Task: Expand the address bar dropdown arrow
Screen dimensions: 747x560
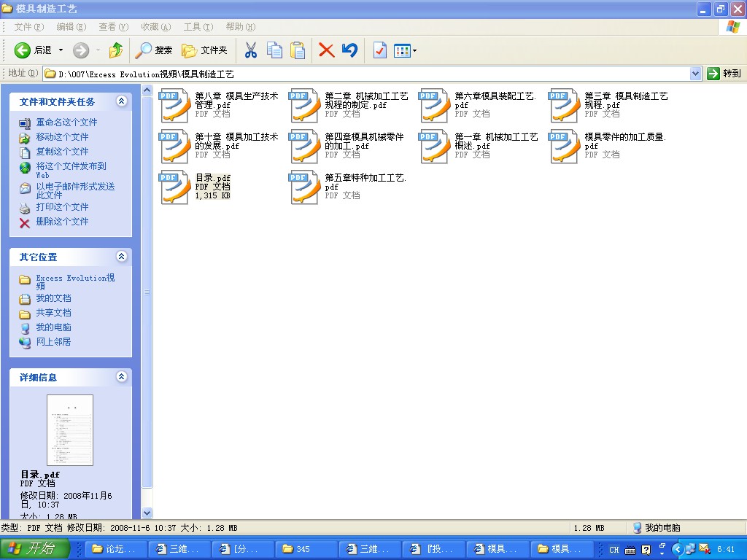Action: pyautogui.click(x=695, y=74)
